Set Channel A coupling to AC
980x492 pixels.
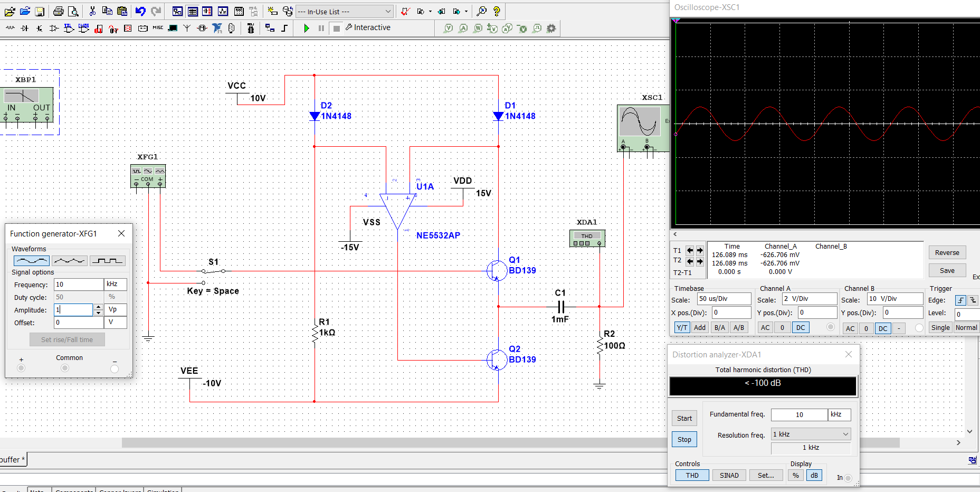(765, 327)
